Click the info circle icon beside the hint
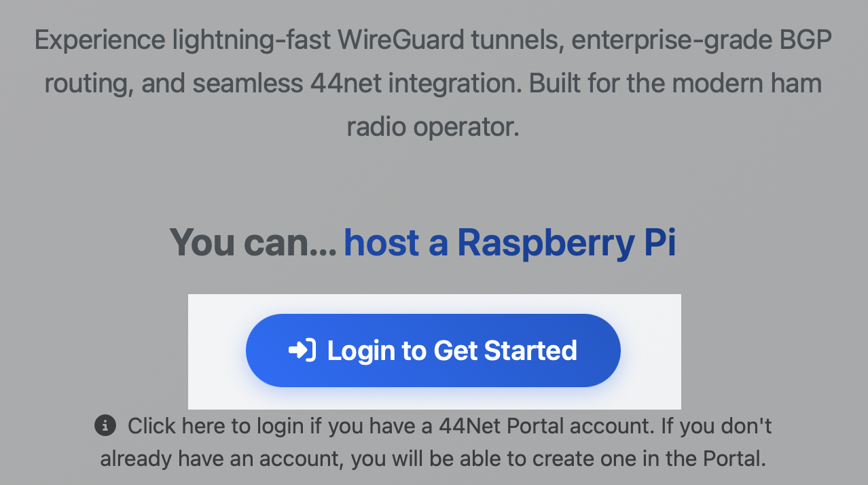The height and width of the screenshot is (485, 868). point(105,426)
